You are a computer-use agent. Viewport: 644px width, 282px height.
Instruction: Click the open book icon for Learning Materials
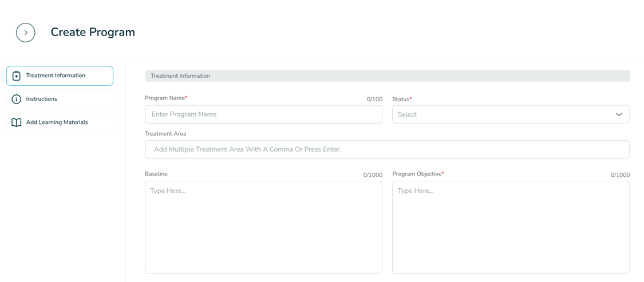(17, 122)
